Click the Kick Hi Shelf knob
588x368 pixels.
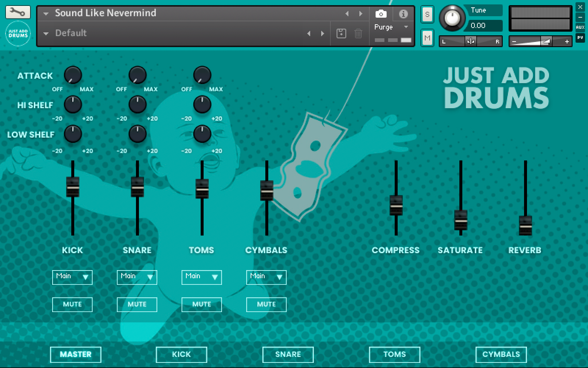pyautogui.click(x=73, y=105)
